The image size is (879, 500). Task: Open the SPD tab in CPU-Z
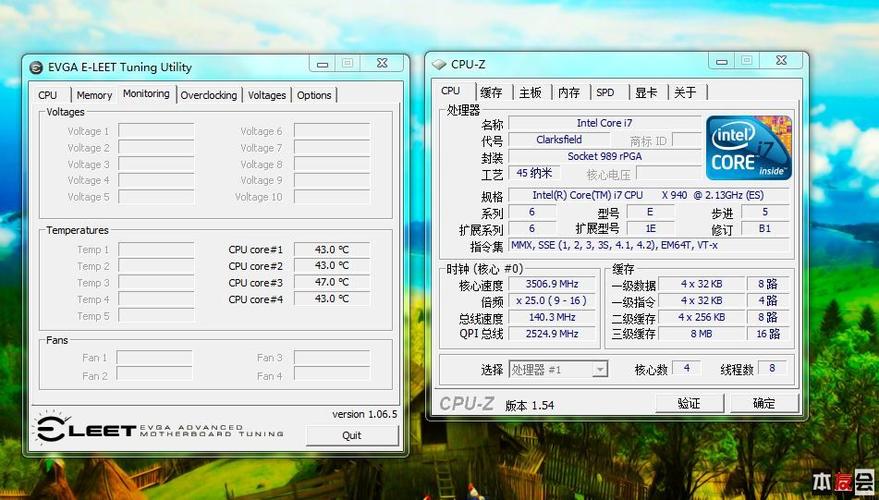pos(605,92)
